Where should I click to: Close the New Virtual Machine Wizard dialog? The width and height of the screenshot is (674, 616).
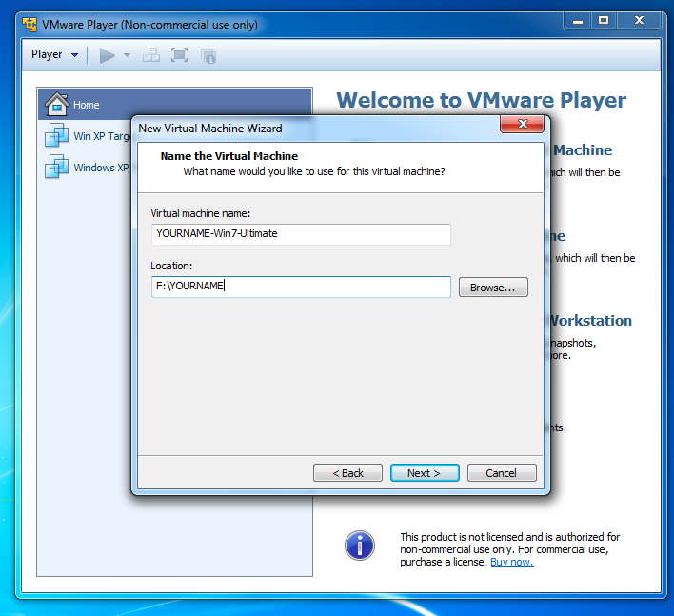[x=523, y=124]
